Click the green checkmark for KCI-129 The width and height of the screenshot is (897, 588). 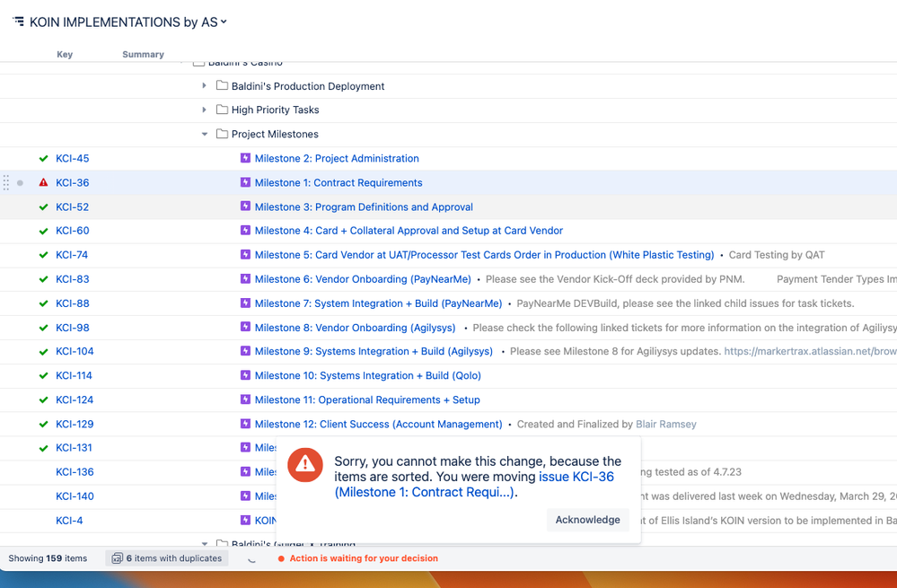coord(43,425)
